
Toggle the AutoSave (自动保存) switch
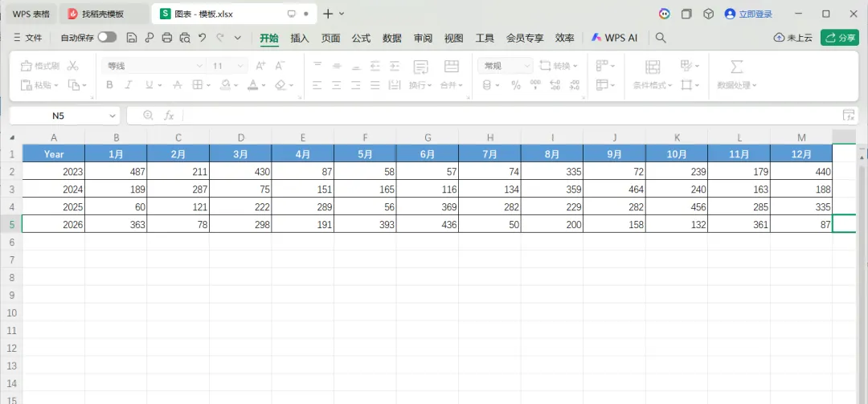[108, 37]
